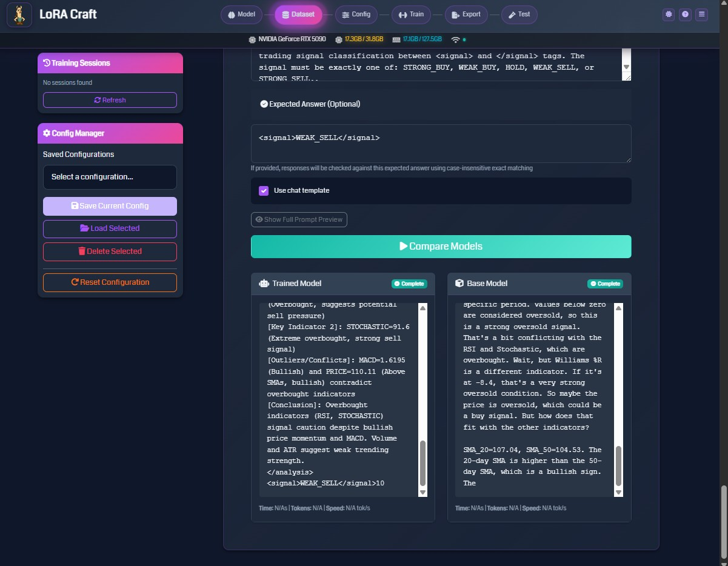728x566 pixels.
Task: Click the GPU chip icon in status bar
Action: (252, 39)
